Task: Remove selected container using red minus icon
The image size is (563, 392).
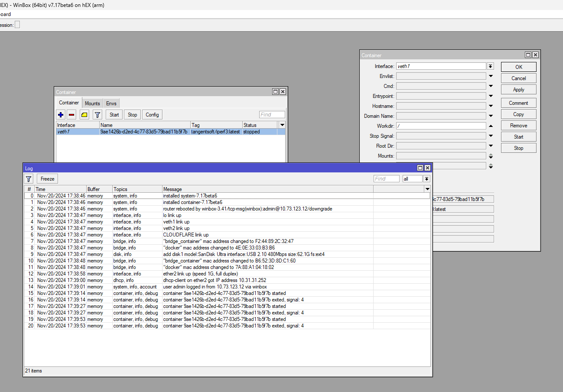Action: tap(72, 115)
